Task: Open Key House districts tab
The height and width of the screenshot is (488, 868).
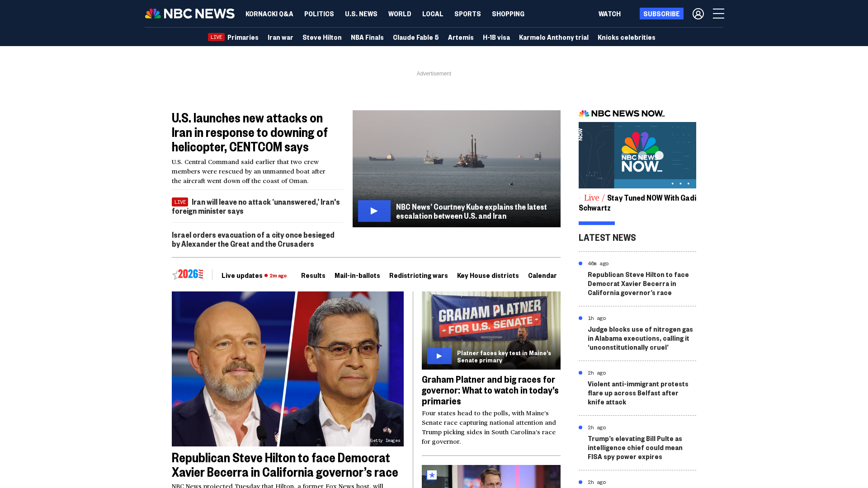Action: coord(488,275)
